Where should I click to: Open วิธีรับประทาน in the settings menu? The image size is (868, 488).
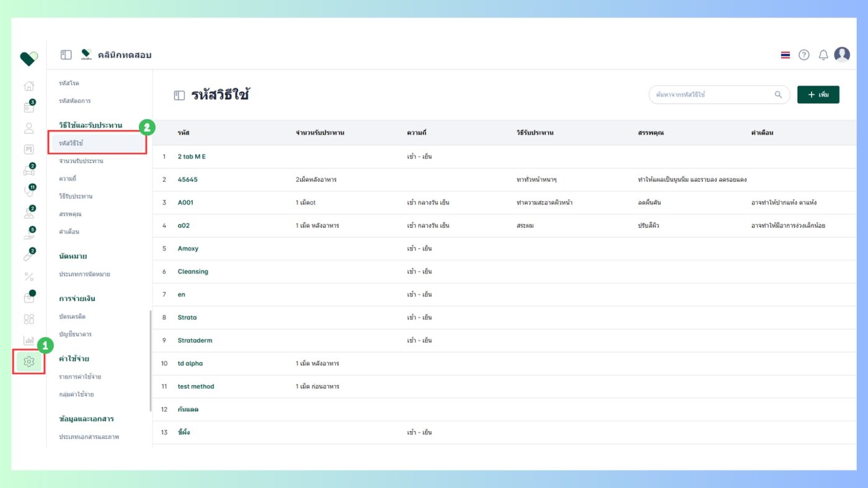coord(76,196)
